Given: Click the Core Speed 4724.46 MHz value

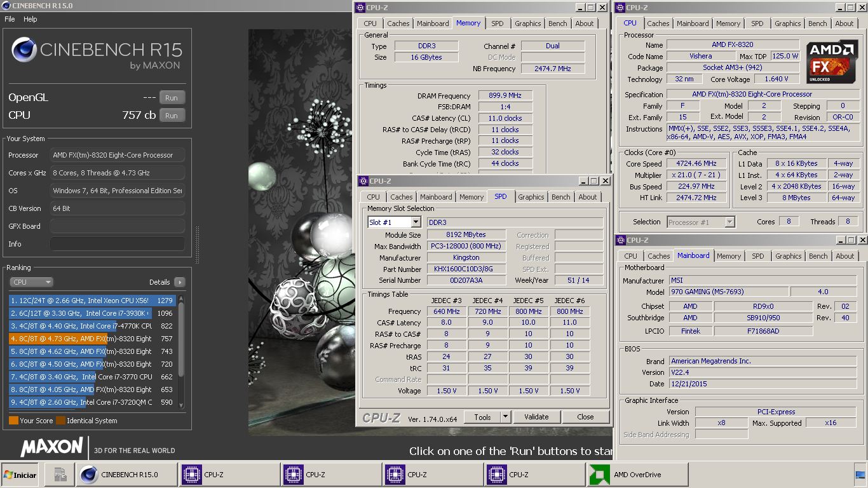Looking at the screenshot, I should click(696, 163).
